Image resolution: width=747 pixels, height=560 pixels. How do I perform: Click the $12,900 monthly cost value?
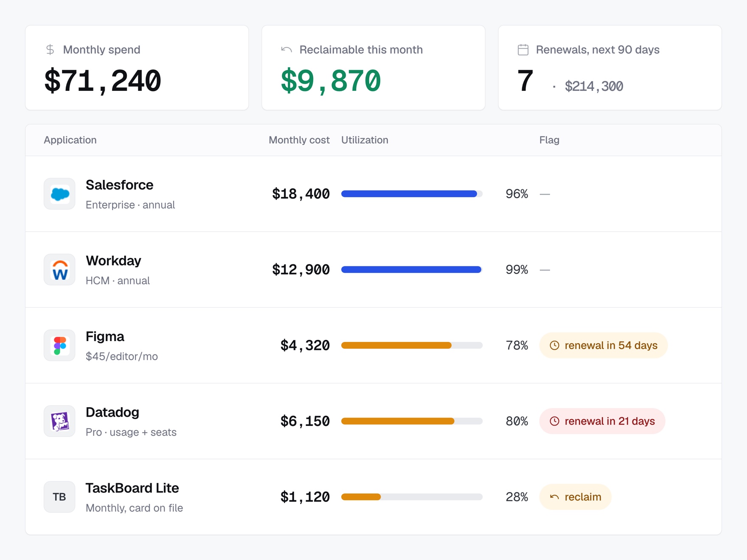(x=301, y=270)
